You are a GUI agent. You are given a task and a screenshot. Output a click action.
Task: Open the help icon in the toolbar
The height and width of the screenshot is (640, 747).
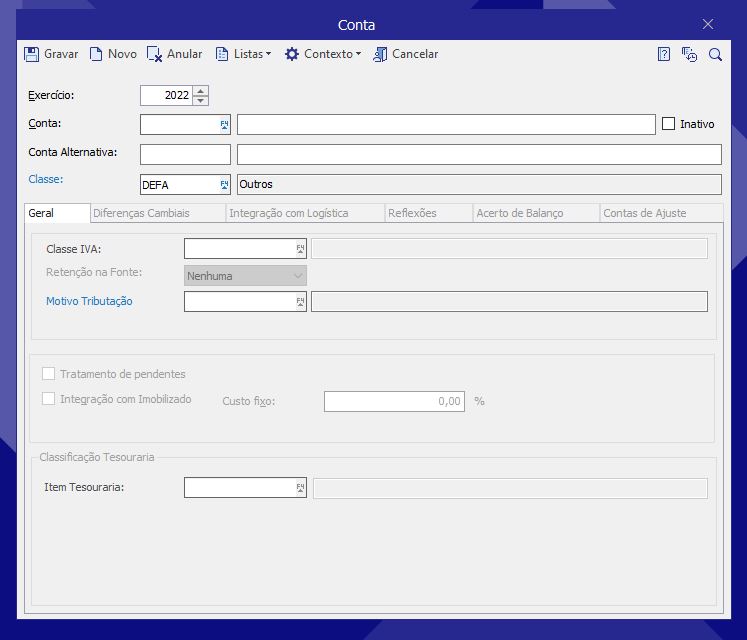[x=664, y=55]
